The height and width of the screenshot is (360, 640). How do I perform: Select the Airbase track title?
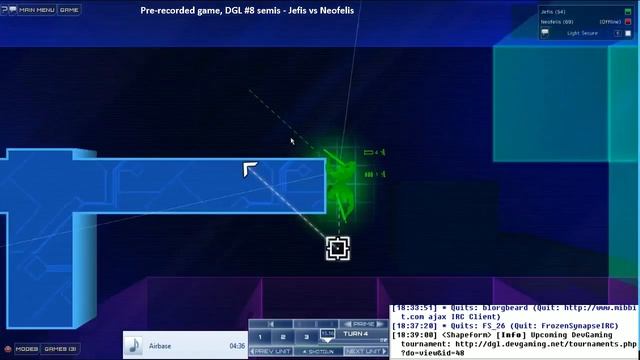[x=160, y=346]
